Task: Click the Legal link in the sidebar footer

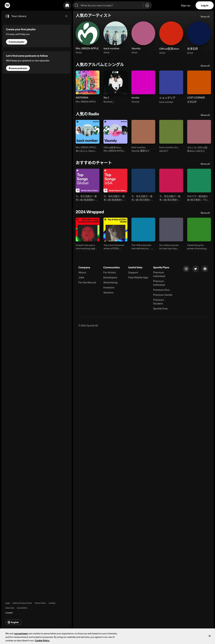Action: 8,603
